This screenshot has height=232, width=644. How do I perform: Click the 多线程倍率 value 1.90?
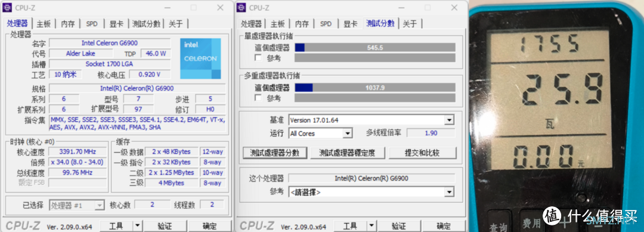[431, 133]
